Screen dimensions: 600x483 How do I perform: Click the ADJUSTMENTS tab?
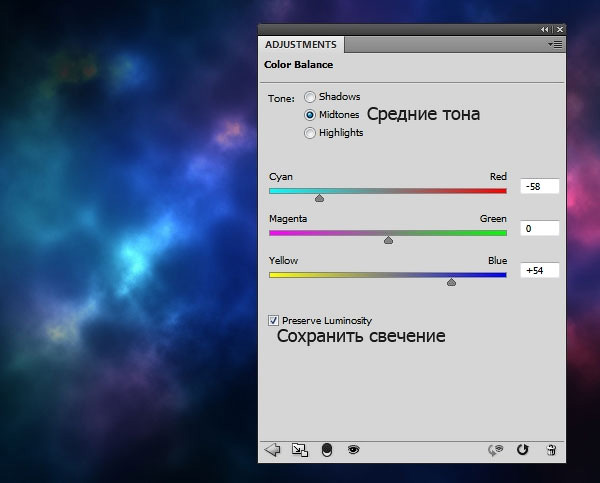(301, 45)
